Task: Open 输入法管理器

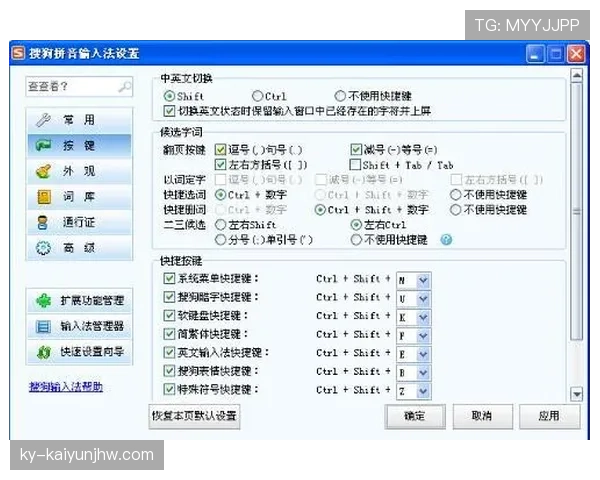Action: click(x=80, y=327)
